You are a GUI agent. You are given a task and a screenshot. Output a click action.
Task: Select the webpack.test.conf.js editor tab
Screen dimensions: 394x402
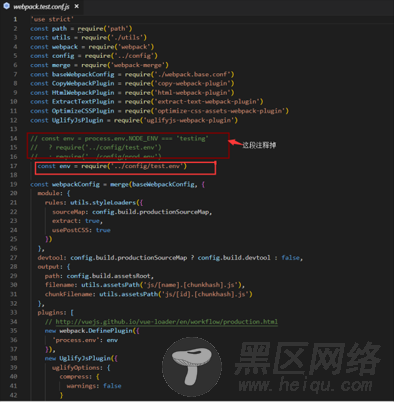pos(41,6)
